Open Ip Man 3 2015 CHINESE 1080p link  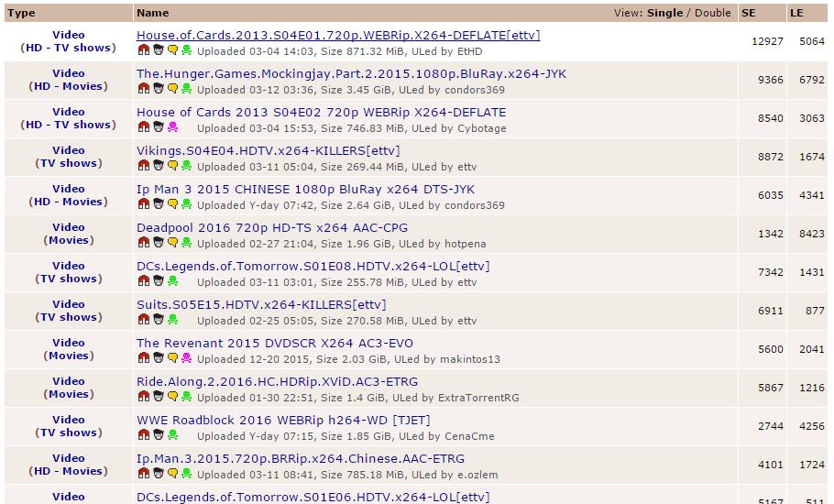(305, 190)
